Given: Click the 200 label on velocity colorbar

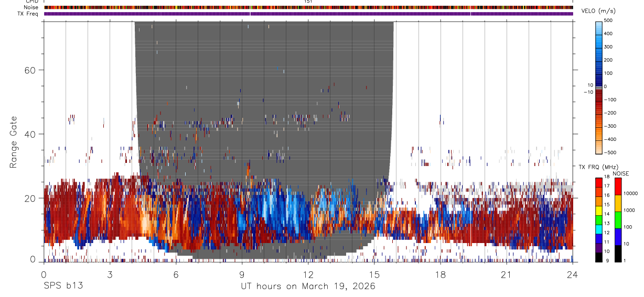Looking at the screenshot, I should [x=608, y=60].
